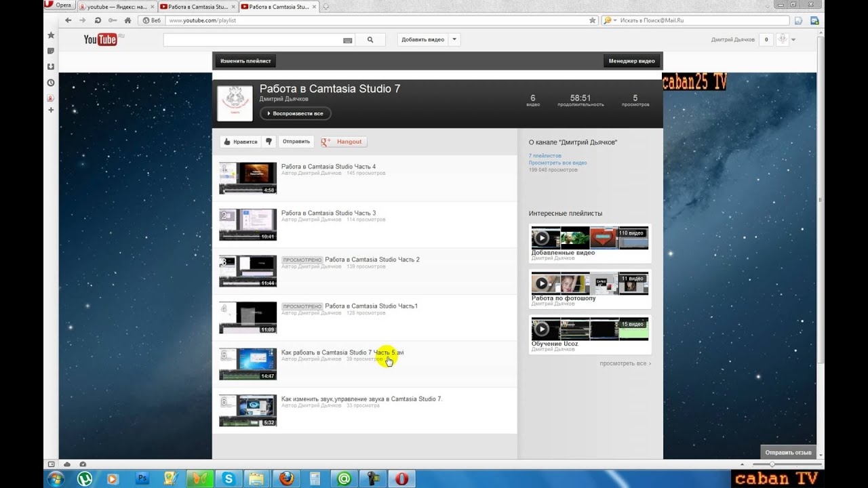Open the notifications counter showing 0
The height and width of the screenshot is (488, 868).
tap(766, 40)
